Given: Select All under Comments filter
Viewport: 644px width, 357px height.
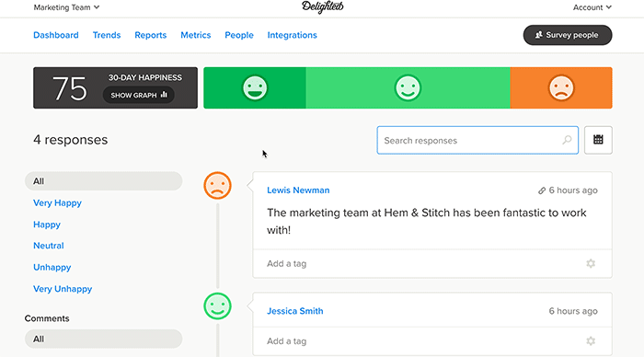Looking at the screenshot, I should click(103, 339).
